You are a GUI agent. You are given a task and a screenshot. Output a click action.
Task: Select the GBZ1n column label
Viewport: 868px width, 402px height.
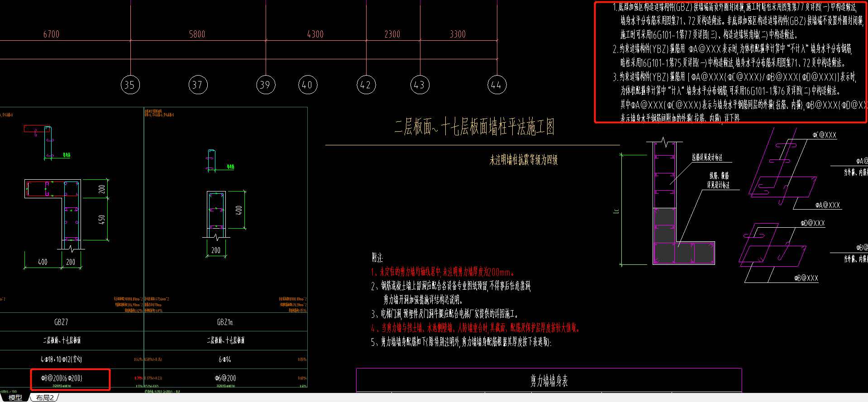(x=225, y=322)
